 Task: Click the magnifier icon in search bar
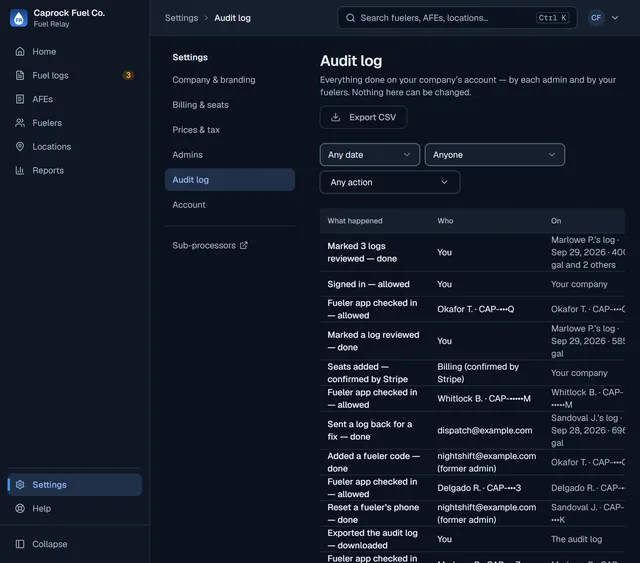tap(350, 18)
